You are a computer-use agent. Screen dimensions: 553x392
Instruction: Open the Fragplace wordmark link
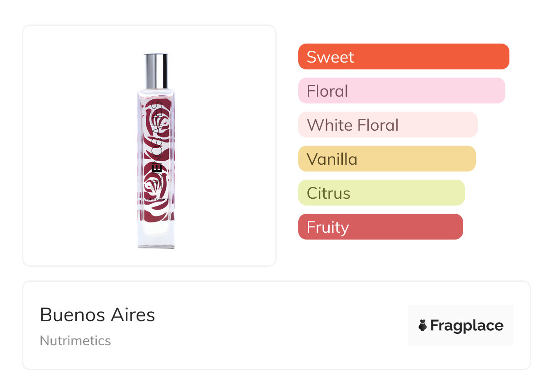click(x=467, y=325)
